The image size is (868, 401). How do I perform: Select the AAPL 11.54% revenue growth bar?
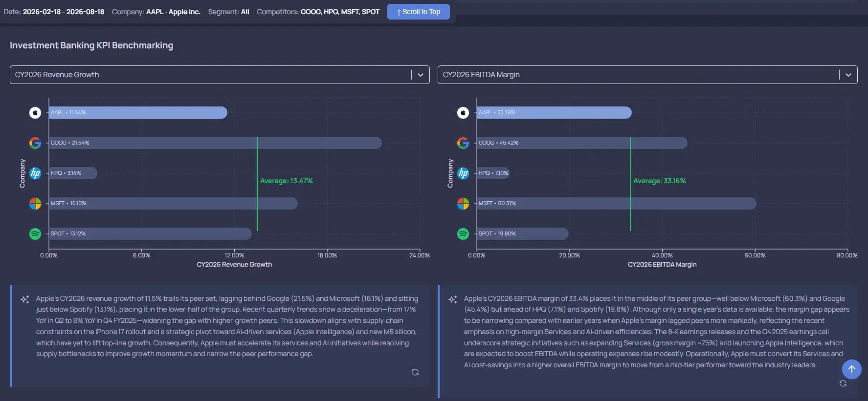[x=138, y=113]
